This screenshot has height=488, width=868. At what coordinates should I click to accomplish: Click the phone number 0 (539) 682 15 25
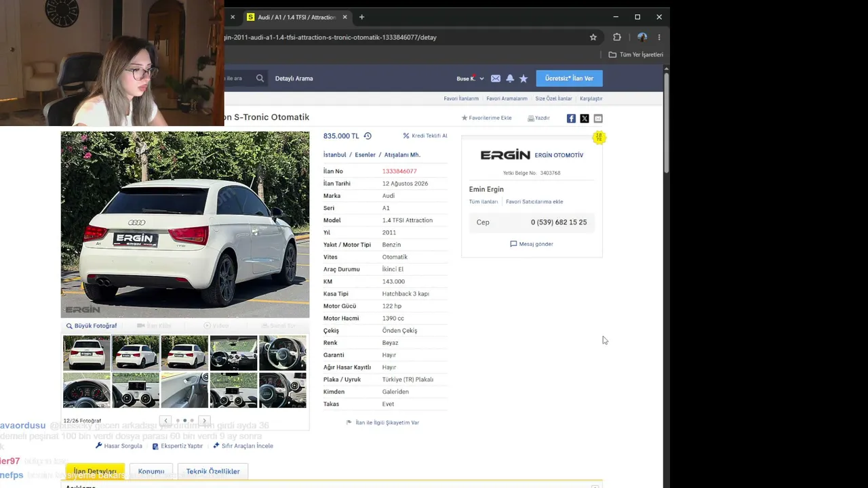click(559, 222)
